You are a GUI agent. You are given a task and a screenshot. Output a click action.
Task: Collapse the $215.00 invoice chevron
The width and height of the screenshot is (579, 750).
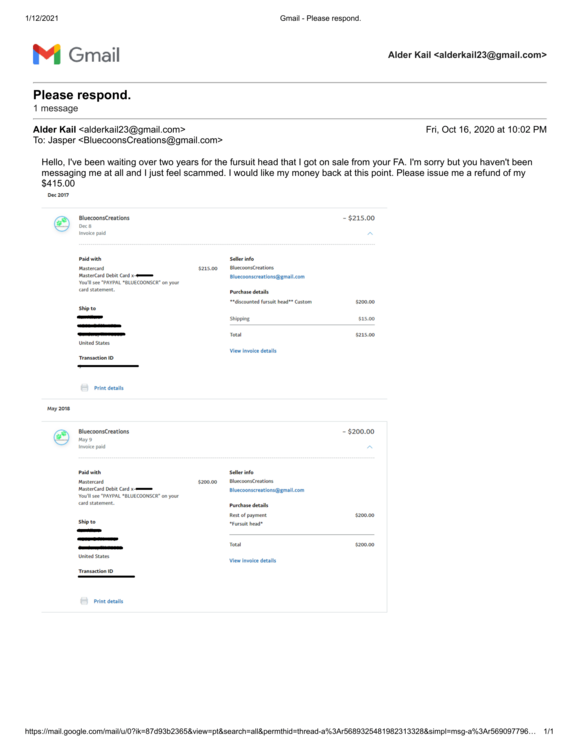tap(370, 233)
